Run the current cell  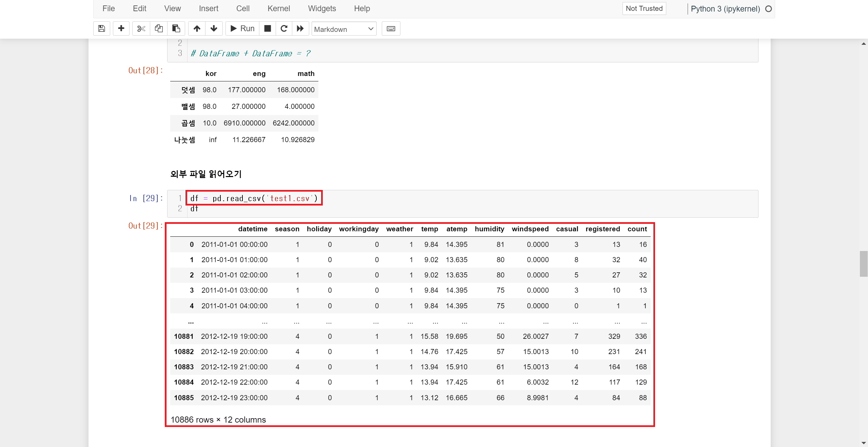tap(242, 28)
